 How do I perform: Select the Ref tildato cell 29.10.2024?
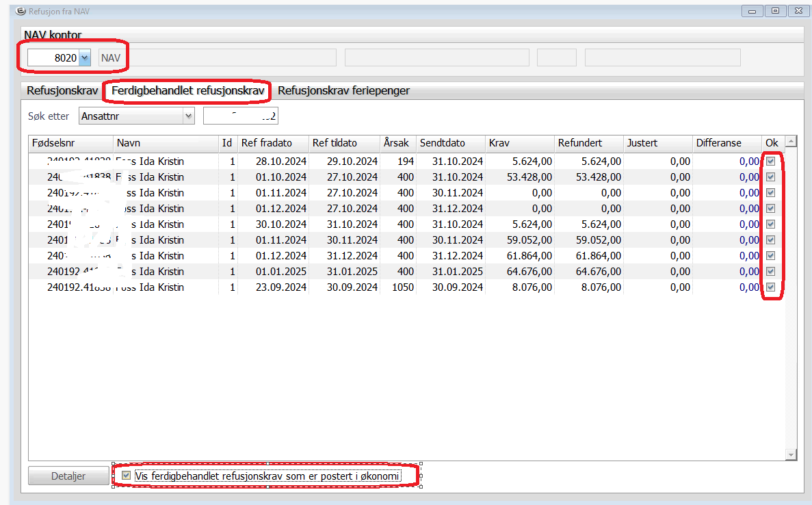352,161
